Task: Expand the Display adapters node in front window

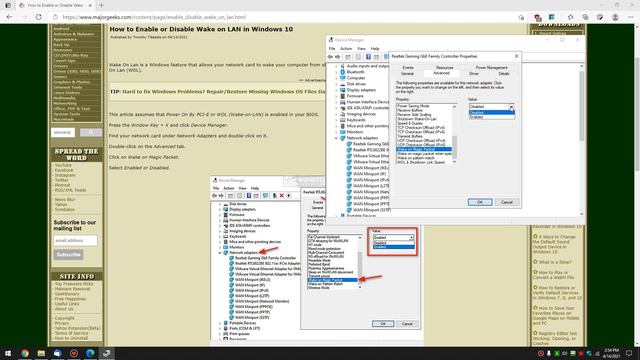Action: (336, 90)
